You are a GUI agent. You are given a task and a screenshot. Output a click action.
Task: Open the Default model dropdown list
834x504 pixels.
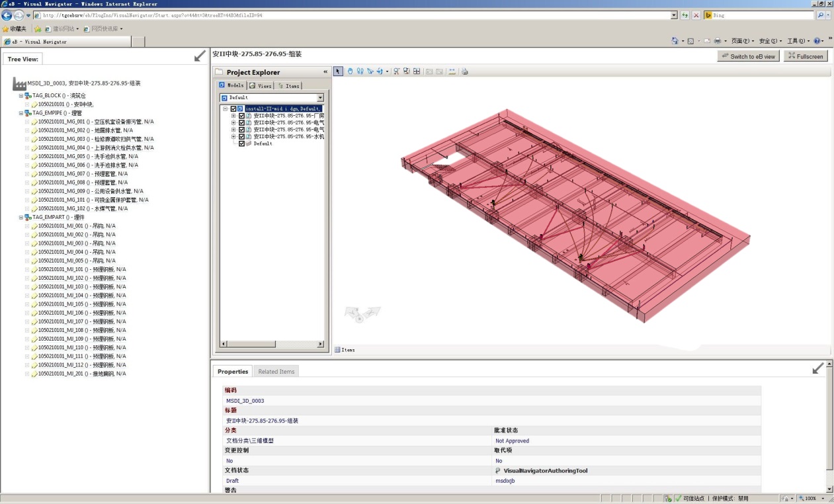[x=320, y=97]
